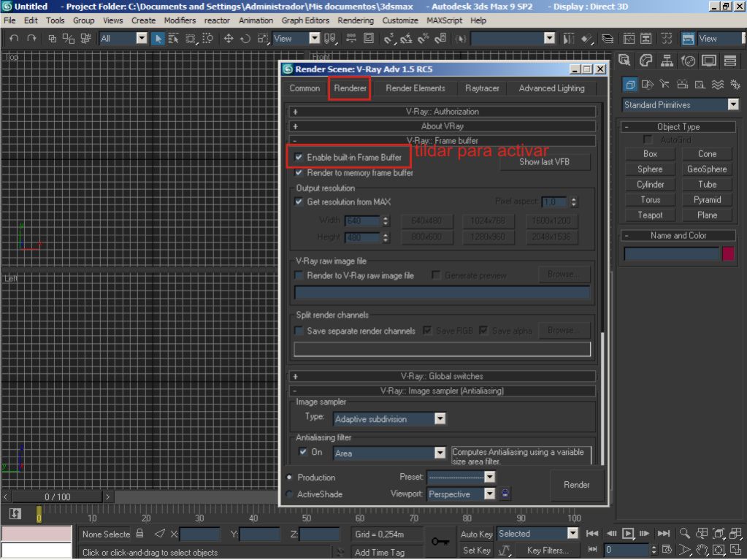Viewport: 747px width, 560px height.
Task: Select the Helpers category icon
Action: 700,85
